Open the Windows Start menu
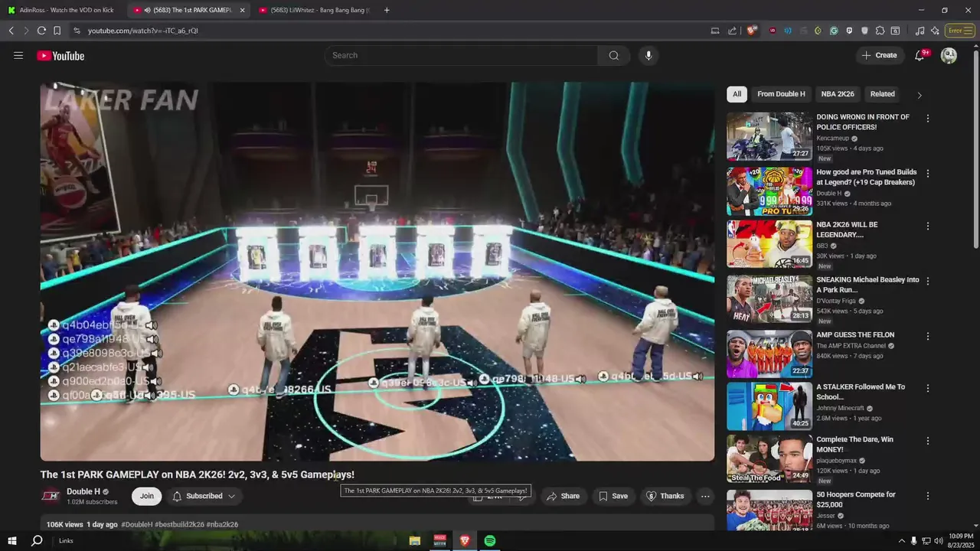Screen dimensions: 980x551 (x=12, y=540)
